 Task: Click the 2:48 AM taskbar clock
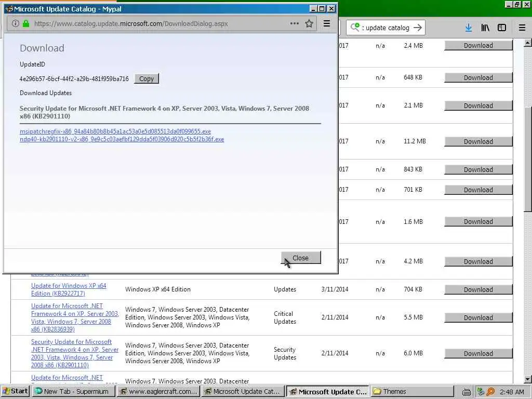[512, 392]
